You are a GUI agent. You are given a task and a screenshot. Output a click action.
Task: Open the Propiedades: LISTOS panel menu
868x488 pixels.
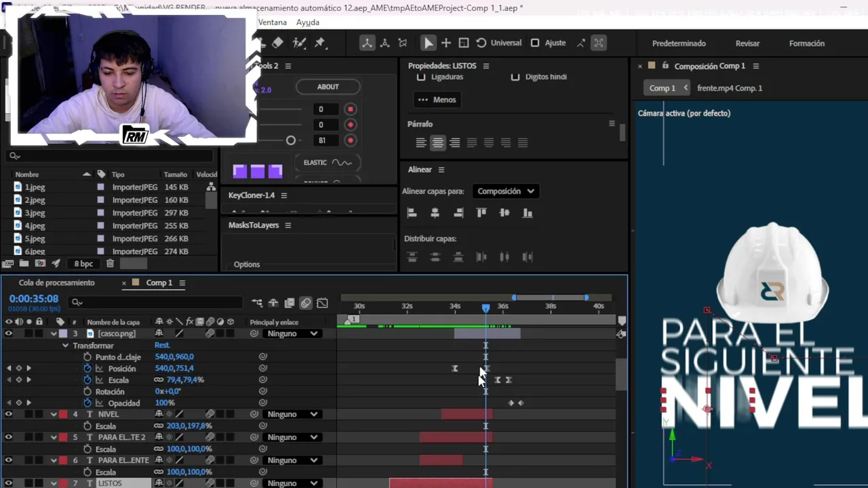(486, 66)
